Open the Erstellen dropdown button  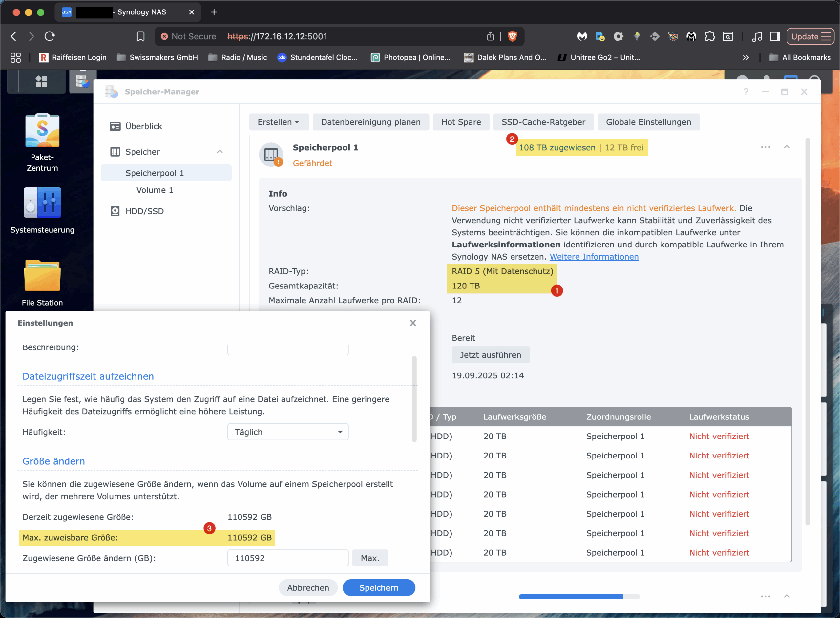pyautogui.click(x=279, y=122)
